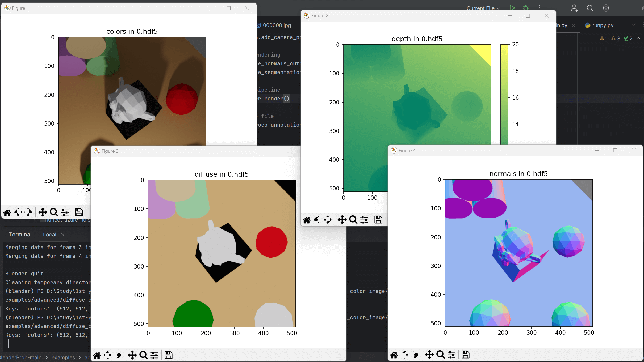This screenshot has height=362, width=644.
Task: Toggle zoom-to-rectangle mode in Figure 2
Action: pos(353,220)
